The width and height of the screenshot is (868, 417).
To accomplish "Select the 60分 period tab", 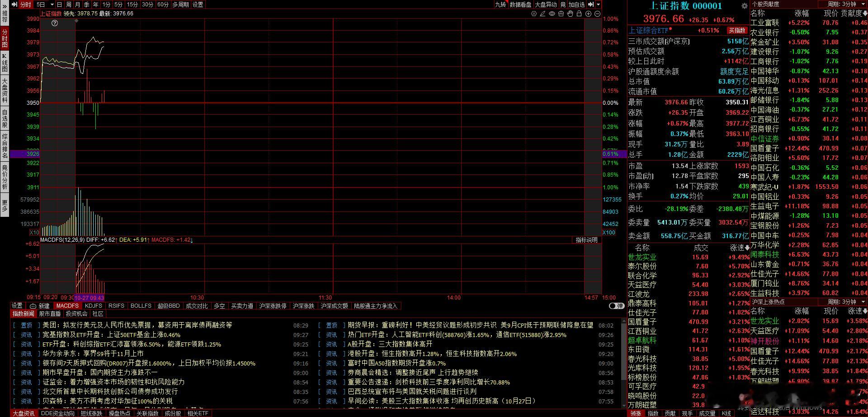I will [163, 5].
